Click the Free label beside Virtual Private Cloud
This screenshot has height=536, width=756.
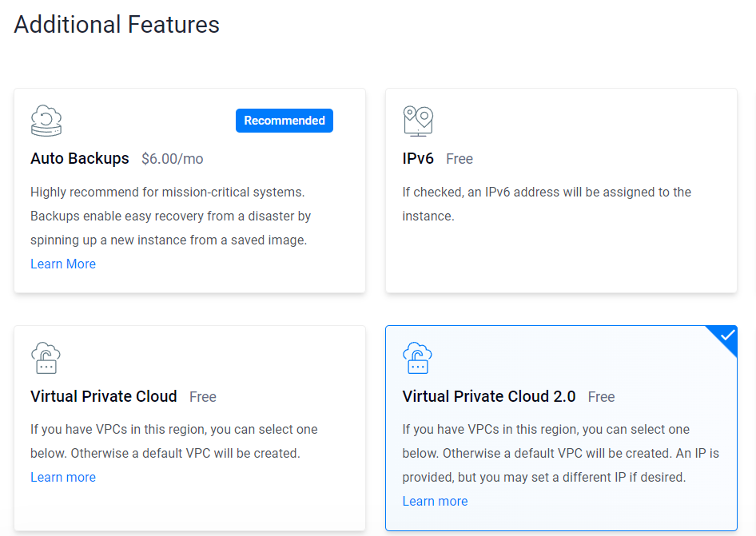(202, 397)
